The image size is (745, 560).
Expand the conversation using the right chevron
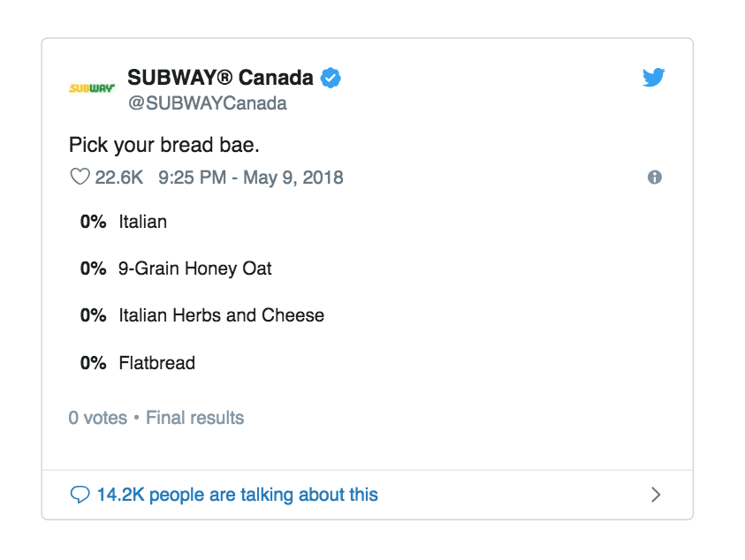(656, 495)
